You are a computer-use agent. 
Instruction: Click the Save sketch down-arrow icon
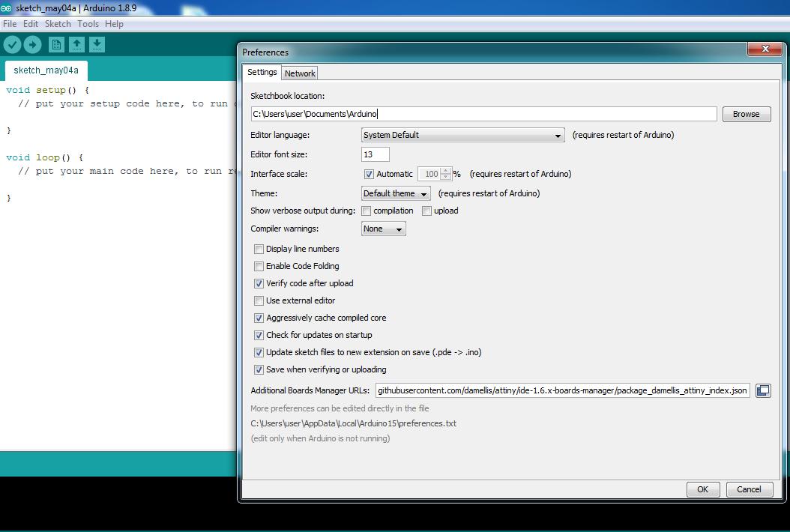click(x=97, y=45)
